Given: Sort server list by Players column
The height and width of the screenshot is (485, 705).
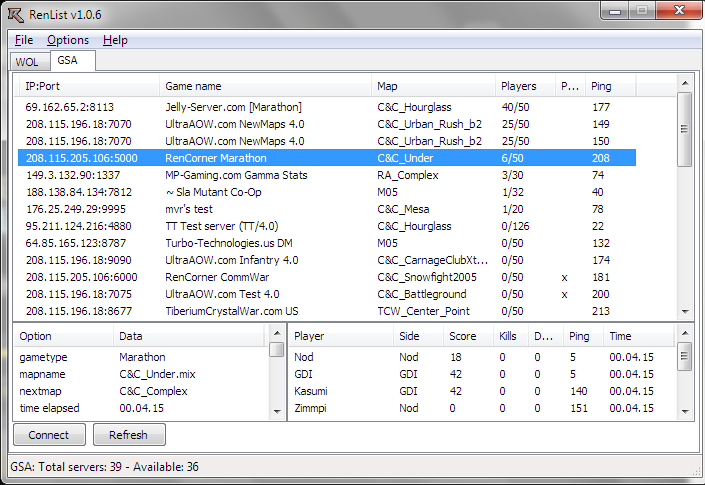Looking at the screenshot, I should tap(518, 86).
